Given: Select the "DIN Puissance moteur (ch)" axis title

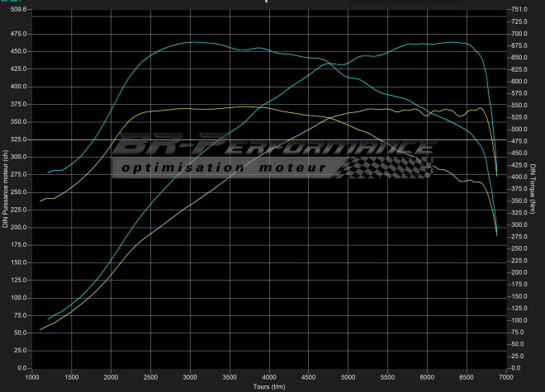Looking at the screenshot, I should pos(6,189).
